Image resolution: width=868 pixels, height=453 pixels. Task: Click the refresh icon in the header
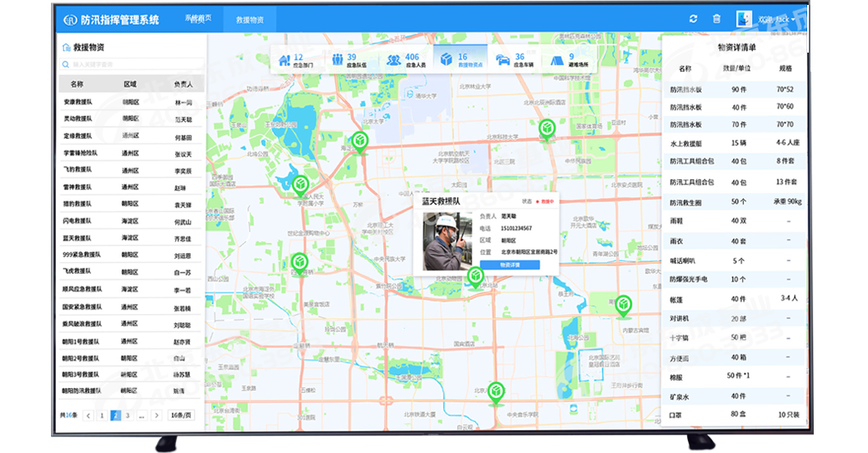693,19
